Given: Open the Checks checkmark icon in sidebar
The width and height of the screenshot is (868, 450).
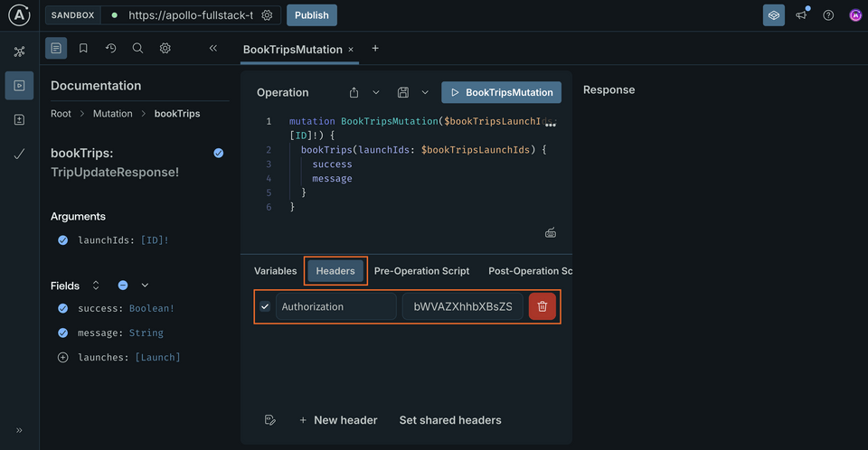Looking at the screenshot, I should click(x=19, y=154).
